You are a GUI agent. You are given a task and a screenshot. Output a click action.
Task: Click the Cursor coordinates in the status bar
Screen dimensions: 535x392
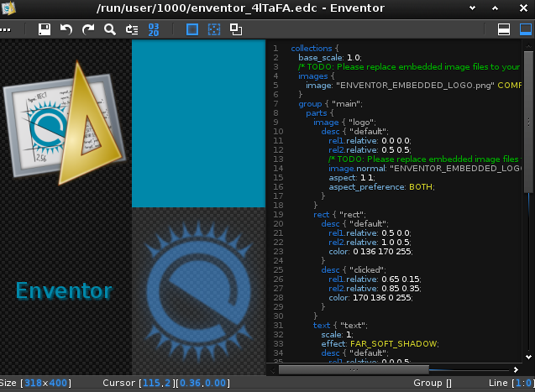point(166,383)
